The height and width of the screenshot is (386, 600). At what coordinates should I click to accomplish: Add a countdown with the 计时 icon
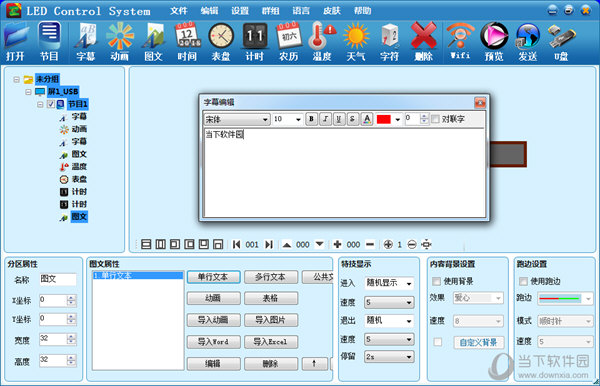pyautogui.click(x=254, y=41)
